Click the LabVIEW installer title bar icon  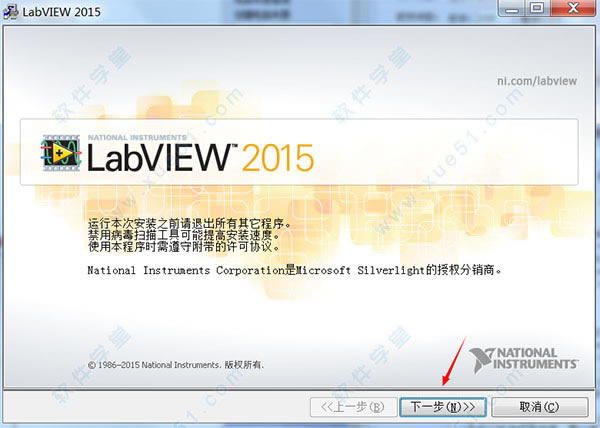click(10, 12)
